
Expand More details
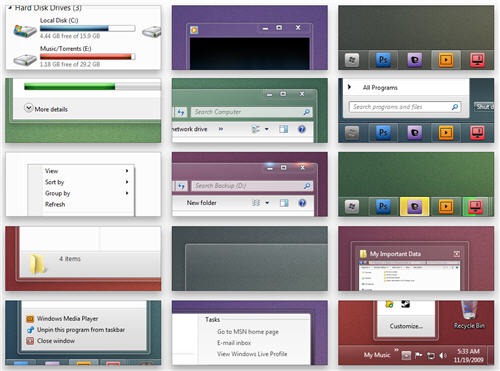click(x=46, y=109)
